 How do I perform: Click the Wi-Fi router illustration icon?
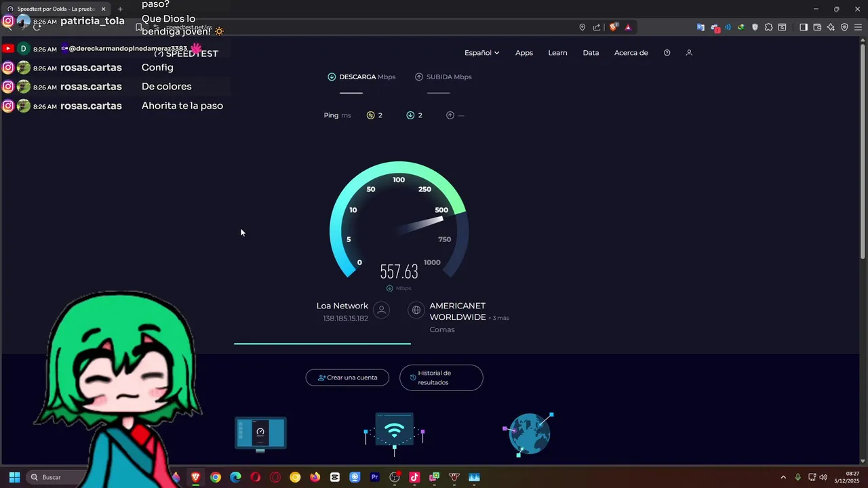pos(395,433)
